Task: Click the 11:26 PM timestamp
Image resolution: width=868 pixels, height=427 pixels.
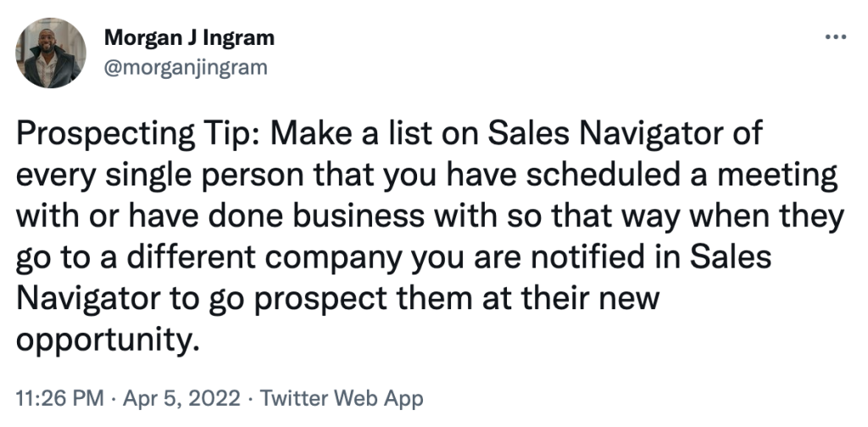Action: click(60, 398)
